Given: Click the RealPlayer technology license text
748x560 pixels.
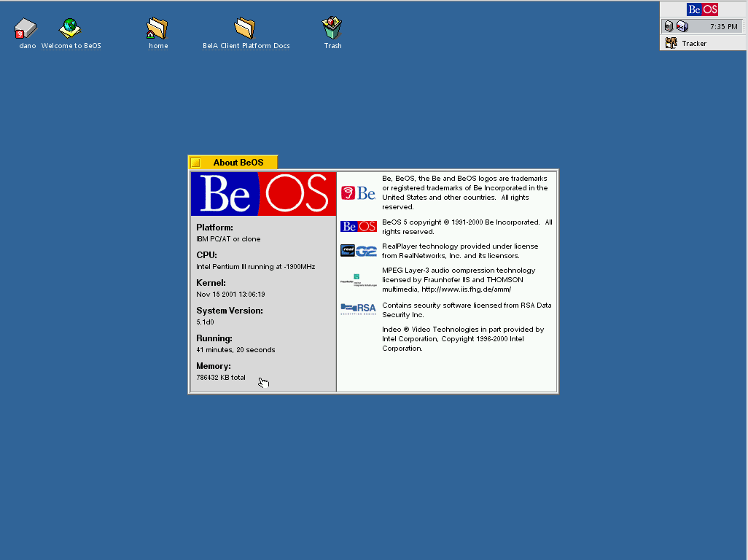Looking at the screenshot, I should pos(460,251).
